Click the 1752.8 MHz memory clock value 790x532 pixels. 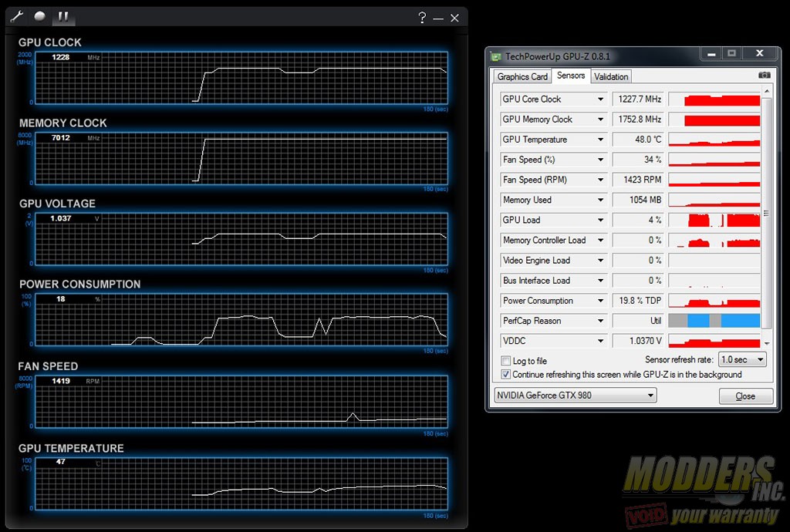[x=640, y=120]
